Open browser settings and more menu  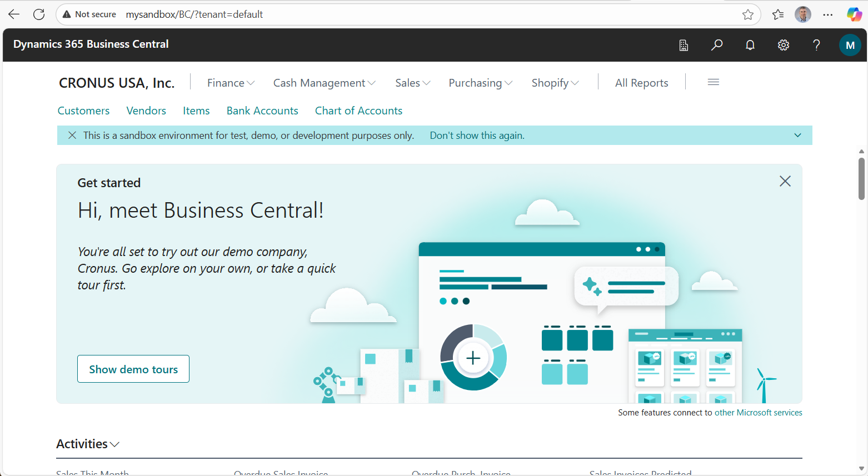coord(828,14)
